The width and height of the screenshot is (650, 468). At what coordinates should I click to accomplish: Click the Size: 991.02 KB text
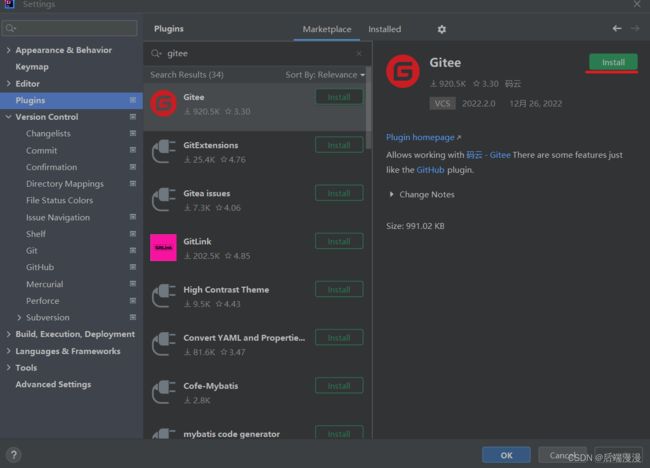pyautogui.click(x=415, y=226)
